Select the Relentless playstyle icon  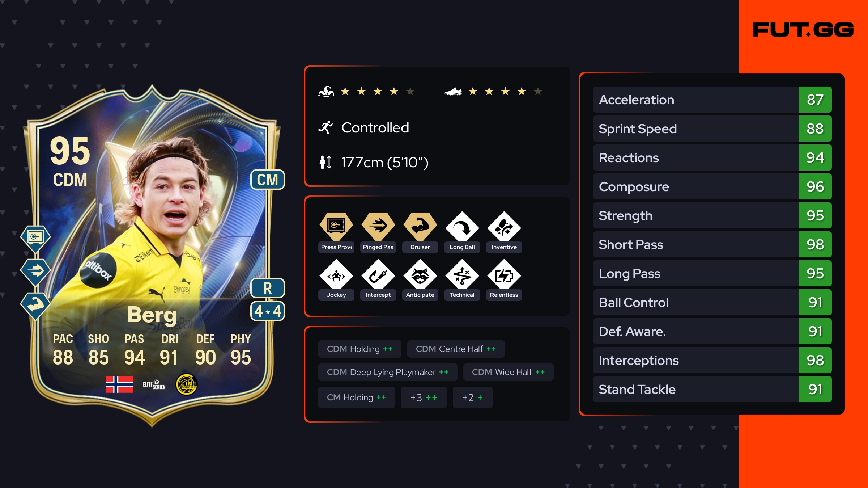pos(504,275)
